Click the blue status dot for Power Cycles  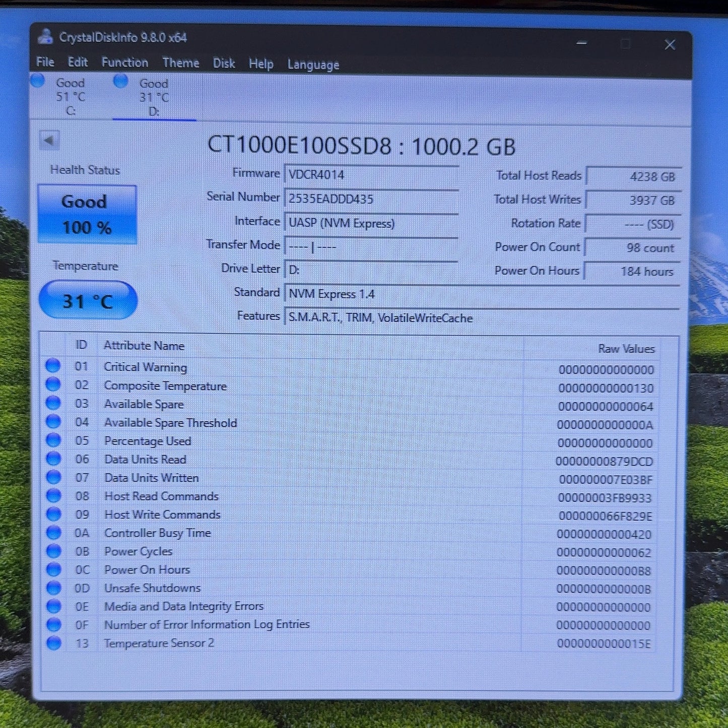click(53, 551)
